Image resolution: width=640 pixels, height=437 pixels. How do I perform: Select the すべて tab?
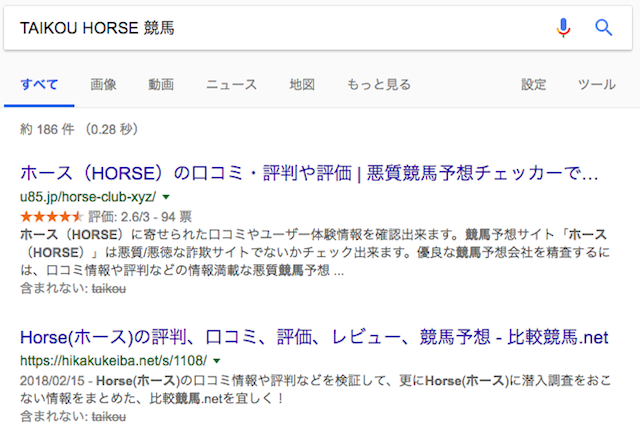[39, 84]
